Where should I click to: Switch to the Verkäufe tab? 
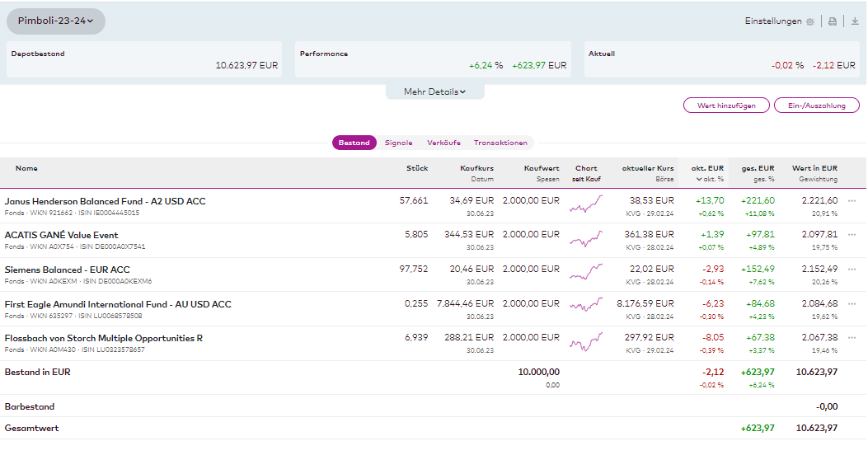[x=443, y=143]
